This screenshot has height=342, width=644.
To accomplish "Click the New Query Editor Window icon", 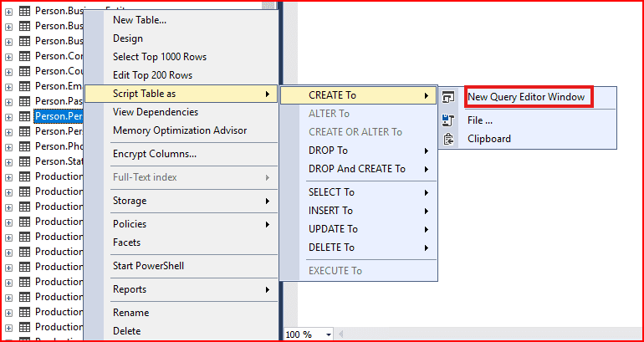I will tap(448, 97).
